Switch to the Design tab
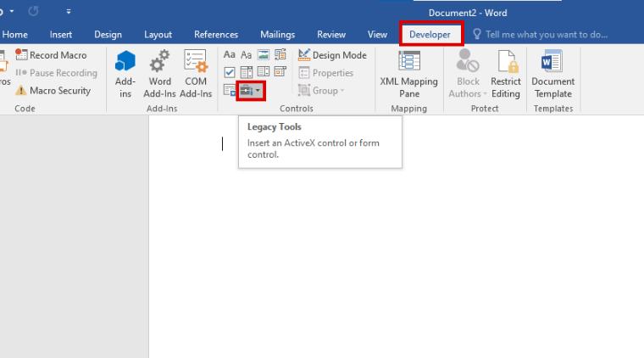Image resolution: width=644 pixels, height=358 pixels. 108,35
